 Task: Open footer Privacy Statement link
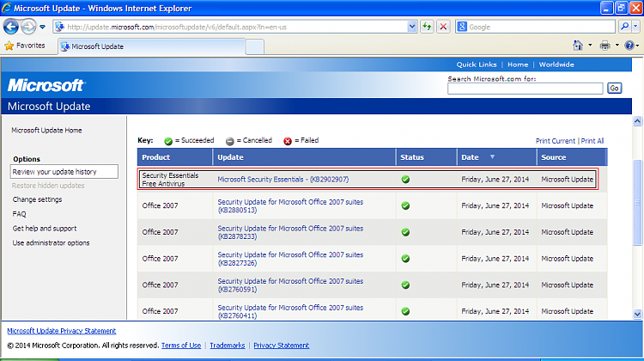coord(282,346)
